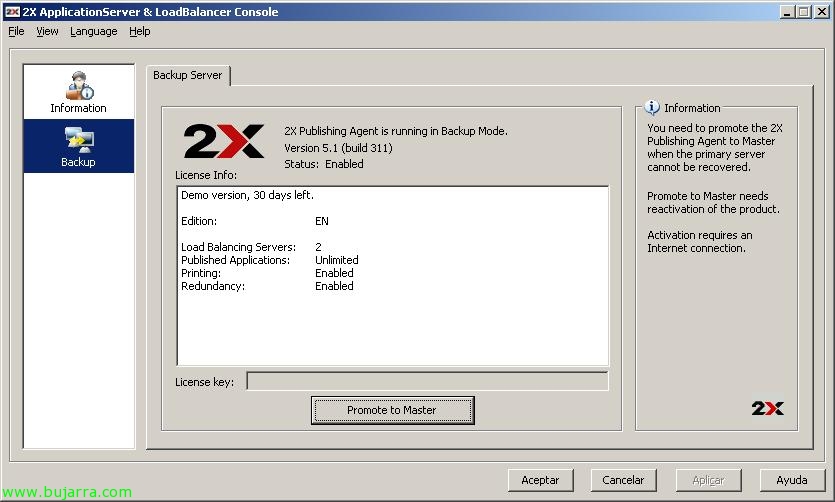Click the small 2X logo in Information panel
The width and height of the screenshot is (835, 502).
click(767, 408)
